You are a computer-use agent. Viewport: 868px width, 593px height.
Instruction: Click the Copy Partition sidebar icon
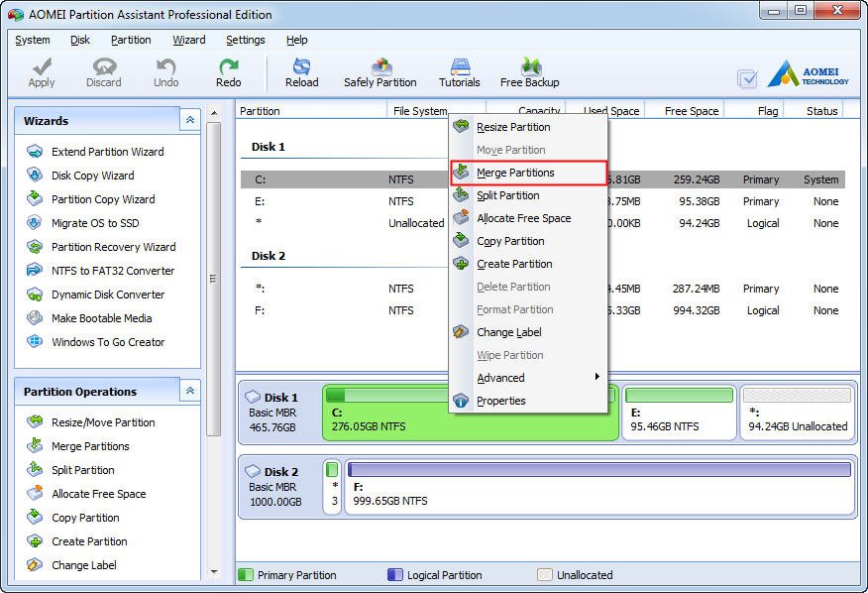(35, 518)
